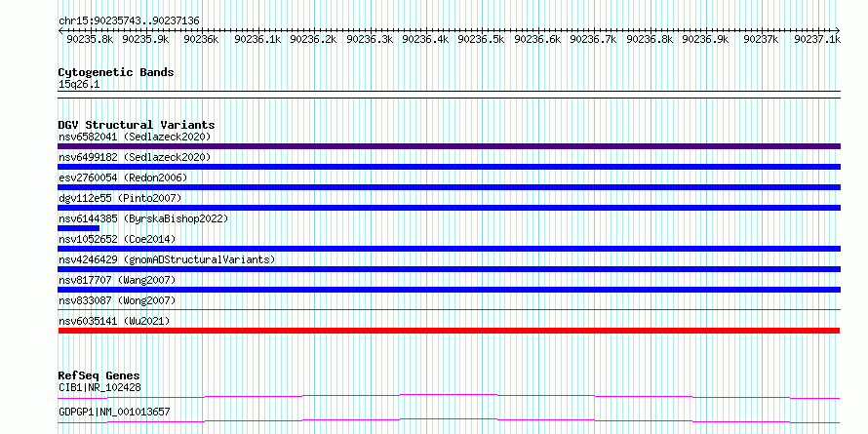The width and height of the screenshot is (868, 434).
Task: Click the 15q26.1 cytogenetic band label
Action: 79,85
